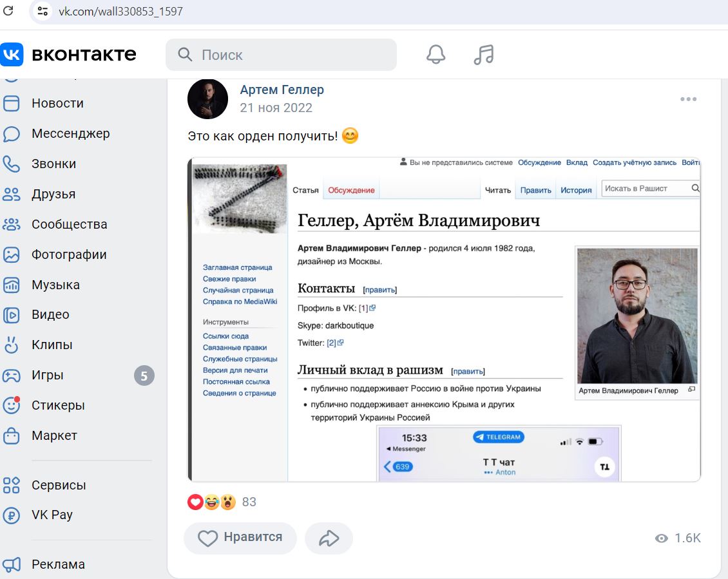Open Артем Геллер profile name link
This screenshot has width=728, height=579.
click(x=282, y=90)
